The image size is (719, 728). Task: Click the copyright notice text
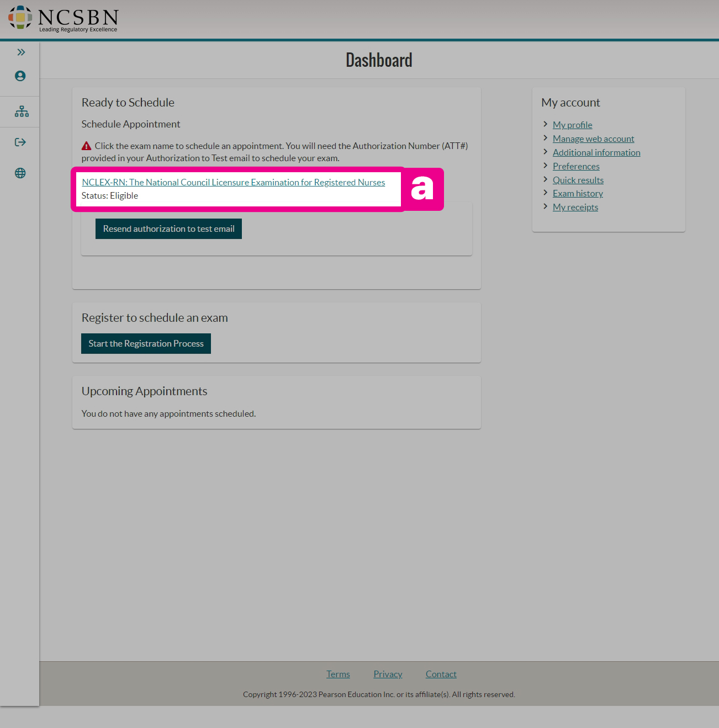click(x=379, y=695)
